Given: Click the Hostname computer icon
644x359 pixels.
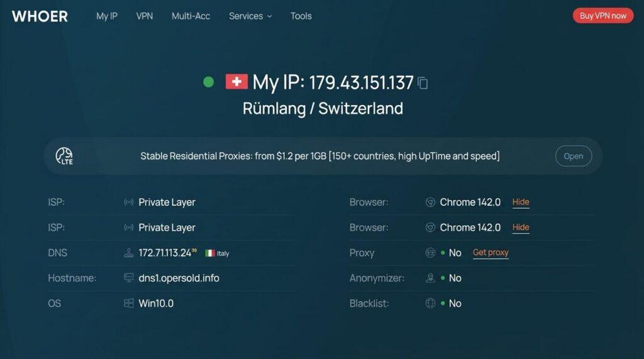Looking at the screenshot, I should coord(128,278).
